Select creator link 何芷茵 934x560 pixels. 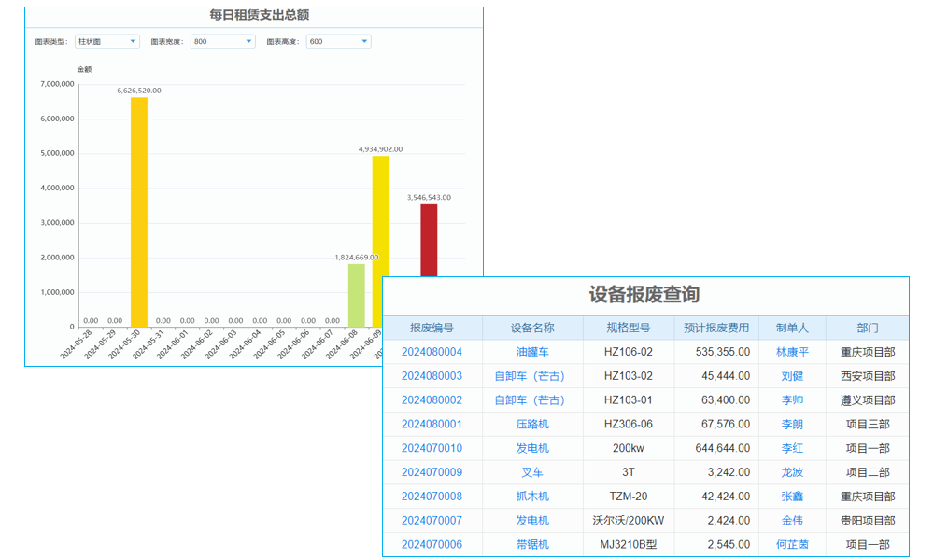pos(791,545)
